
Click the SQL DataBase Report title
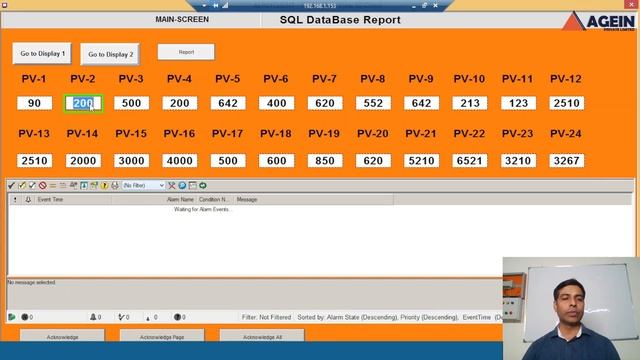pos(340,20)
